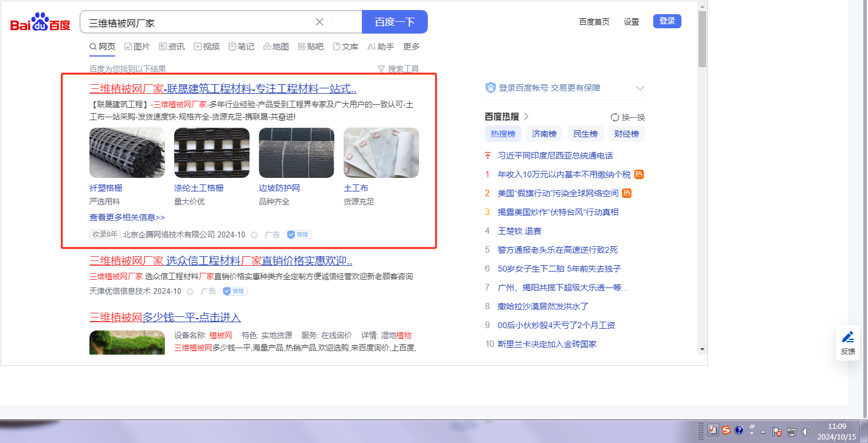Open hot search 王楚钦 退赛

pyautogui.click(x=520, y=231)
